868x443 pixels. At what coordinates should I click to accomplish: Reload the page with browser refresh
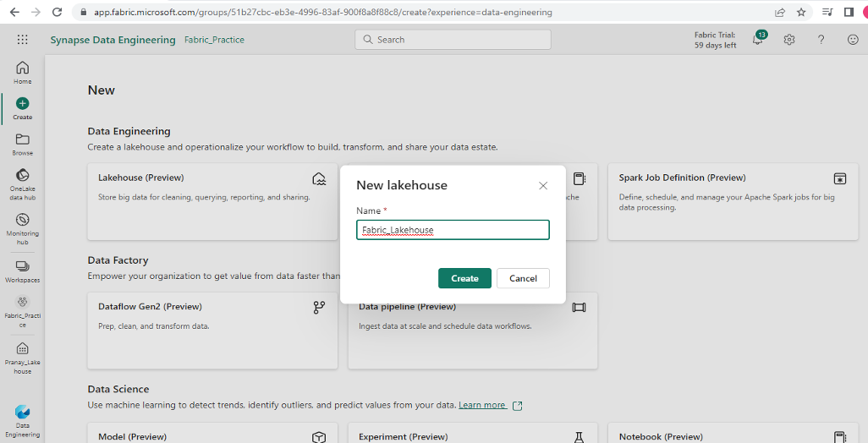[57, 12]
